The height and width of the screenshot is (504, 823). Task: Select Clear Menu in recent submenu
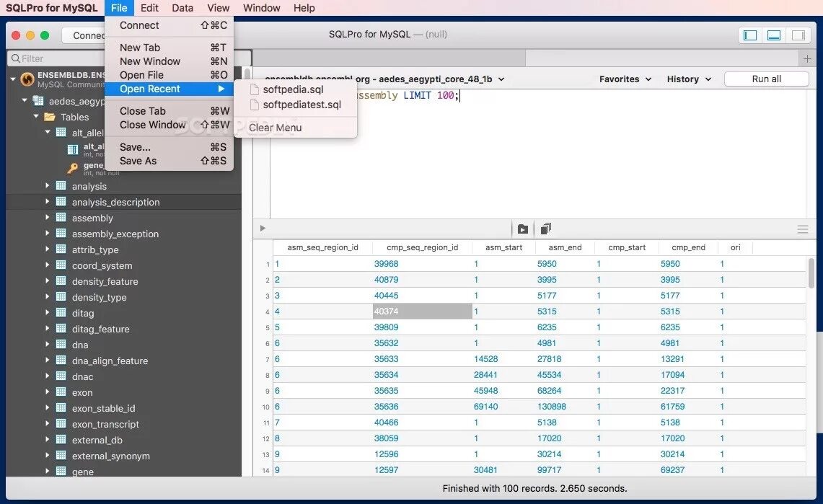pos(296,128)
